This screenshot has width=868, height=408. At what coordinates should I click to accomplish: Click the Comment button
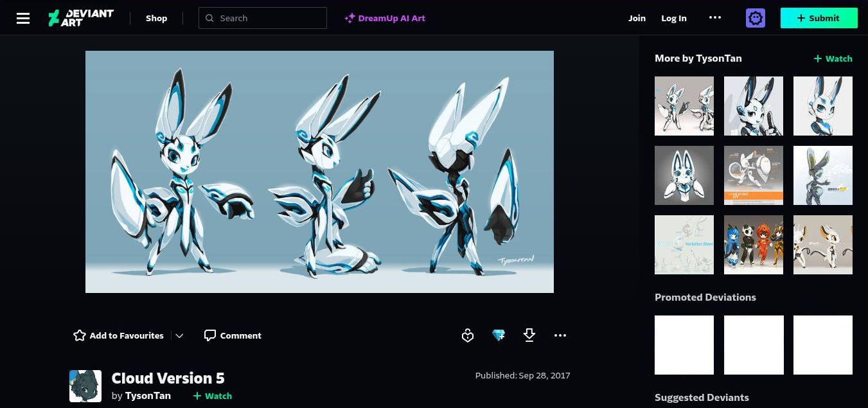click(233, 335)
